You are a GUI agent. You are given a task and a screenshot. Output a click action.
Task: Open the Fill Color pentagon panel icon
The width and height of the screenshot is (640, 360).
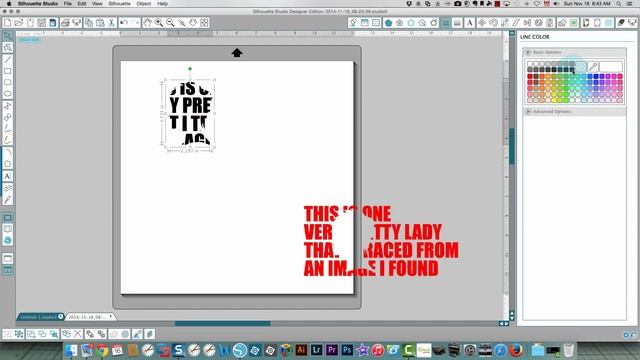point(388,23)
